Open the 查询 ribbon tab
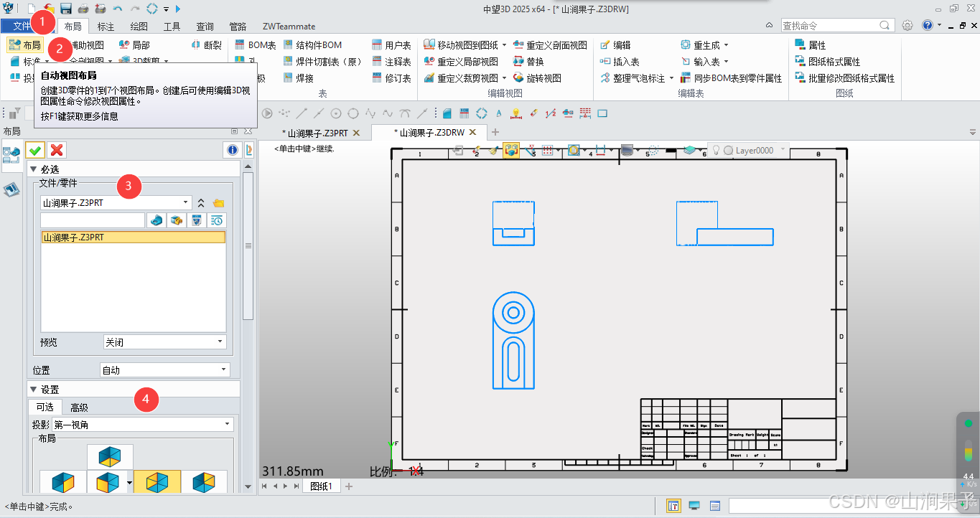The image size is (980, 518). click(205, 27)
